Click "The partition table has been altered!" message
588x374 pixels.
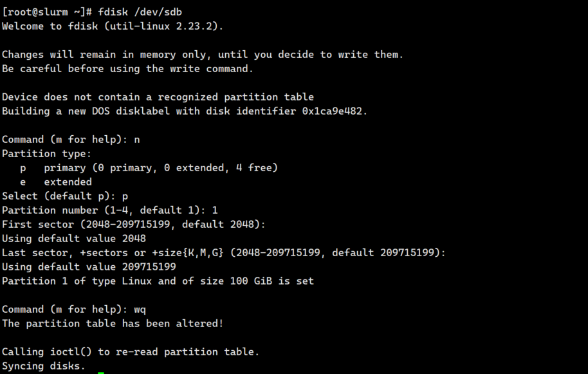(113, 324)
